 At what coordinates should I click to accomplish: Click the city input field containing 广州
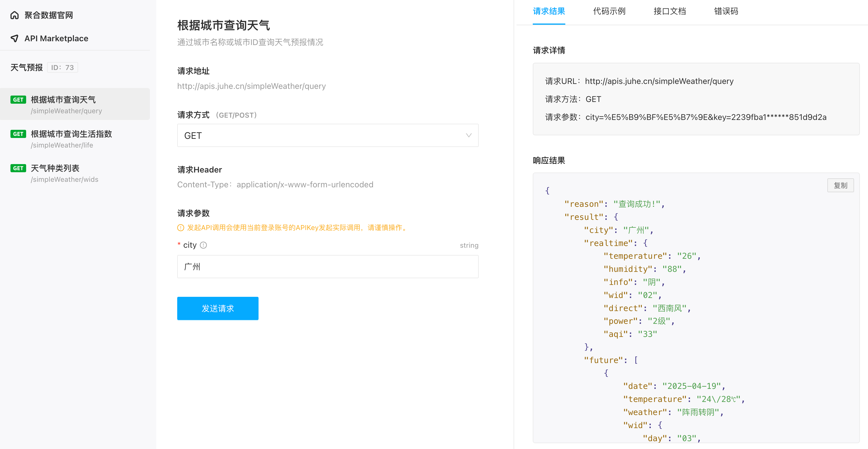pos(327,267)
